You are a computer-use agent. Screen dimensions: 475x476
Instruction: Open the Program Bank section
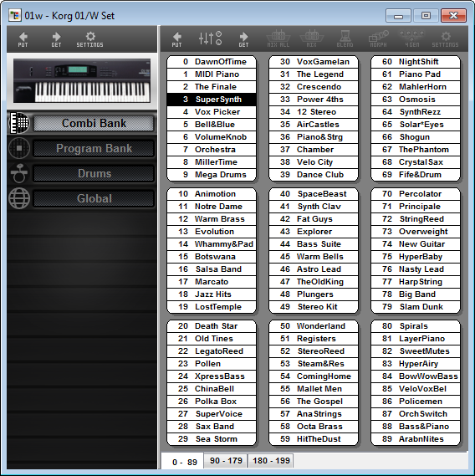click(94, 148)
